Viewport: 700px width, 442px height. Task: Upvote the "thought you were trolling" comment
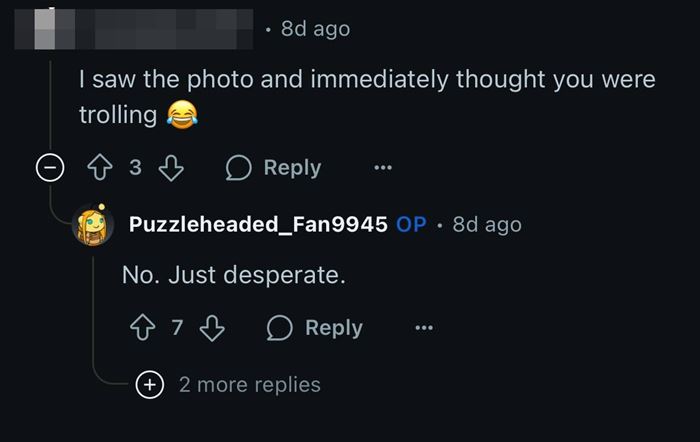[100, 167]
